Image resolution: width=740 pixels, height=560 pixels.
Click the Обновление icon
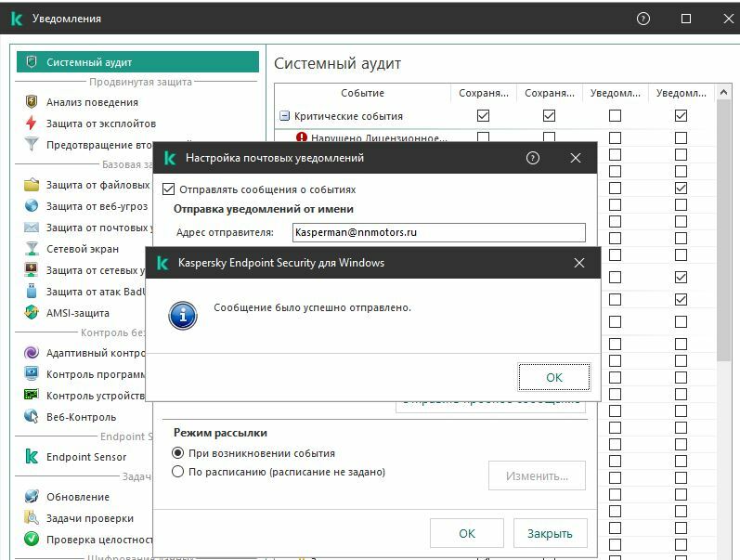click(x=32, y=496)
